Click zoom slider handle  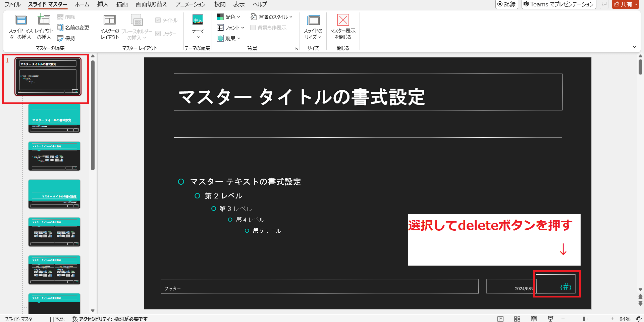click(x=584, y=319)
